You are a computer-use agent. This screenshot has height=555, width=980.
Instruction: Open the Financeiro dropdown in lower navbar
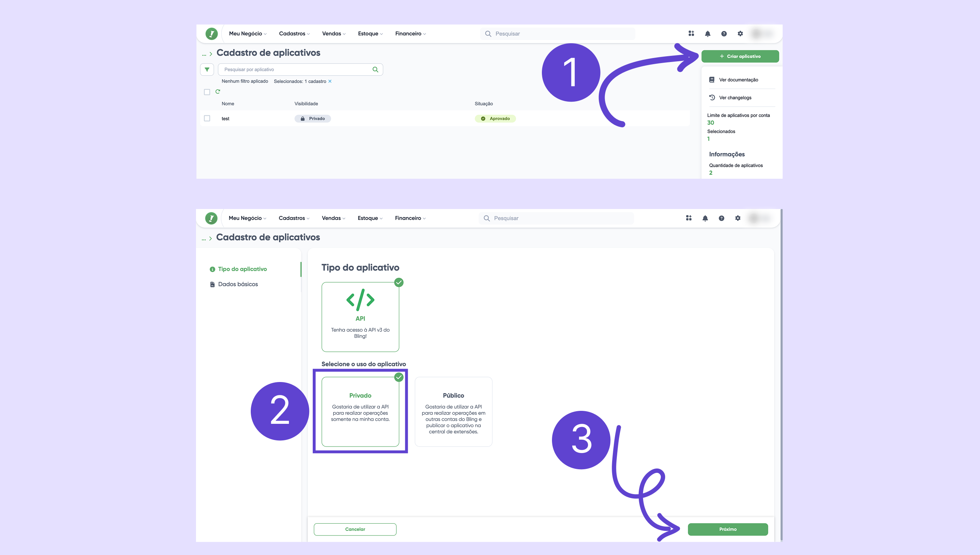point(410,218)
